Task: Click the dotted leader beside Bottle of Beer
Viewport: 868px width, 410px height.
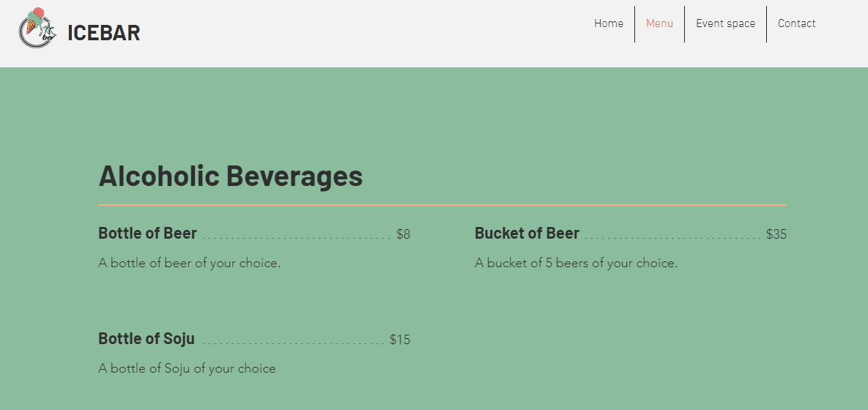Action: tap(296, 237)
